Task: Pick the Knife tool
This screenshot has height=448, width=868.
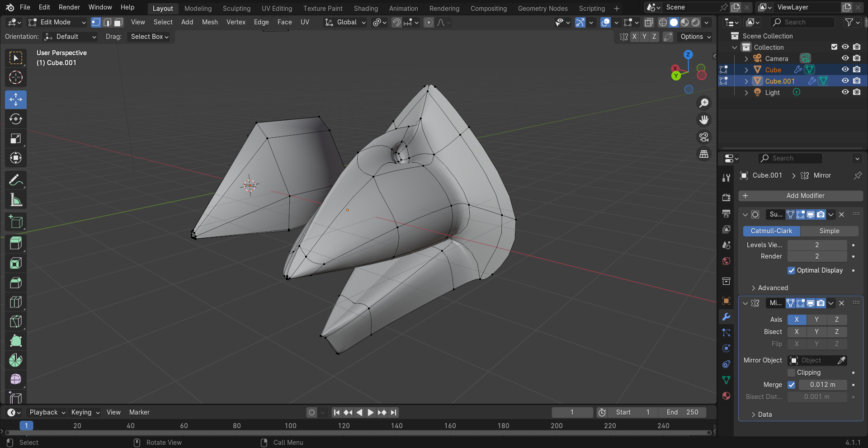Action: pyautogui.click(x=16, y=321)
